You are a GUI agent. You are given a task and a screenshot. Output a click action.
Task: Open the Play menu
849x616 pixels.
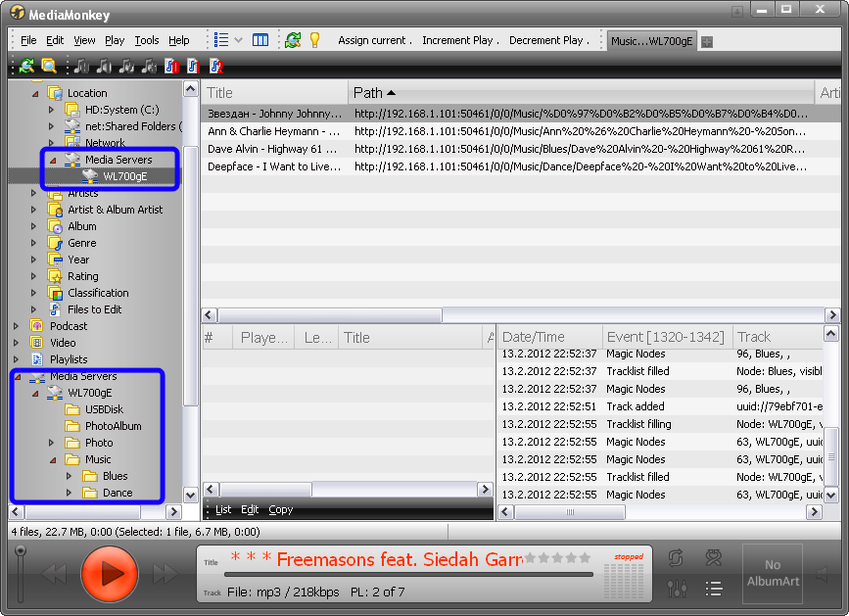pos(115,40)
